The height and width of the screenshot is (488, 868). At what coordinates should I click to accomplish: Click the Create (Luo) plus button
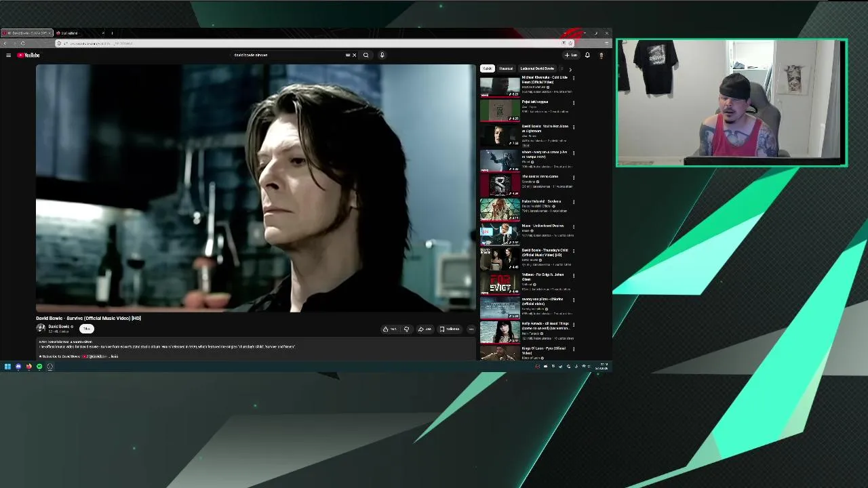click(x=570, y=55)
